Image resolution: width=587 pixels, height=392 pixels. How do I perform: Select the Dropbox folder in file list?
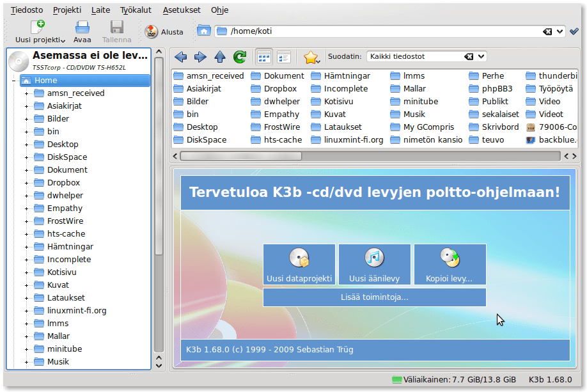pos(274,89)
